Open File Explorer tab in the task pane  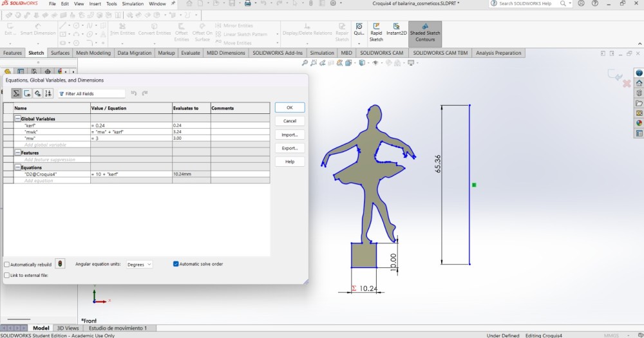tap(639, 103)
